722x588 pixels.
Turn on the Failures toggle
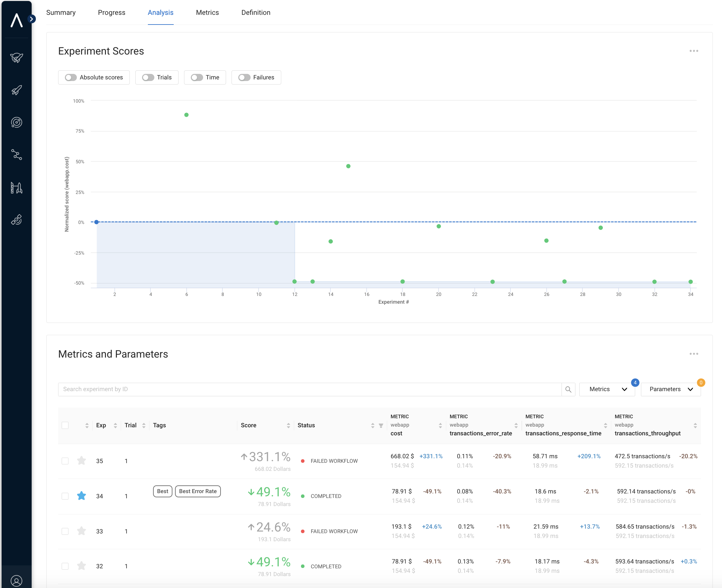(x=244, y=77)
